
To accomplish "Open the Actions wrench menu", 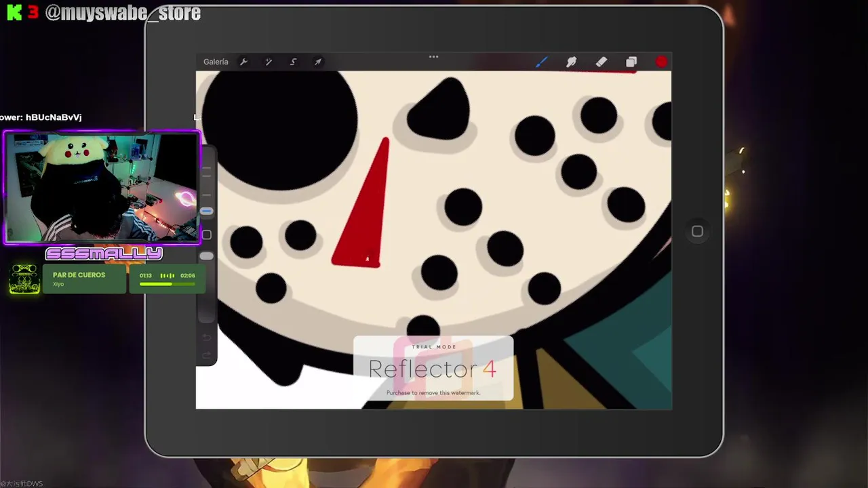I will 243,62.
